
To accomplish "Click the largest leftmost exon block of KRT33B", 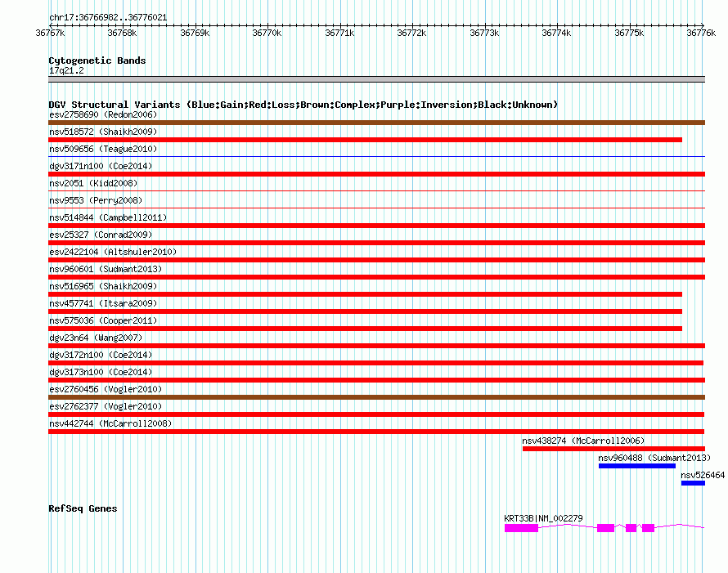I will pos(521,528).
